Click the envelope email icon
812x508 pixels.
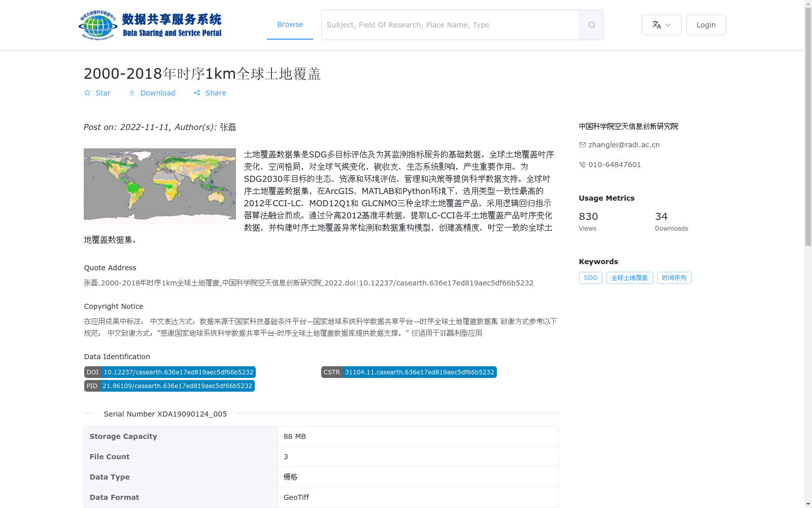[x=583, y=145]
